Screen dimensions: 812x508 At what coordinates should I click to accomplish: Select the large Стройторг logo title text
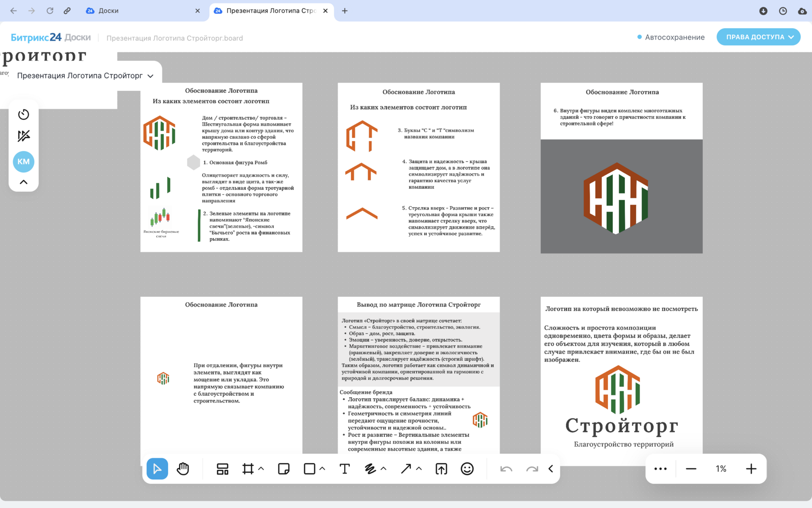pyautogui.click(x=622, y=426)
